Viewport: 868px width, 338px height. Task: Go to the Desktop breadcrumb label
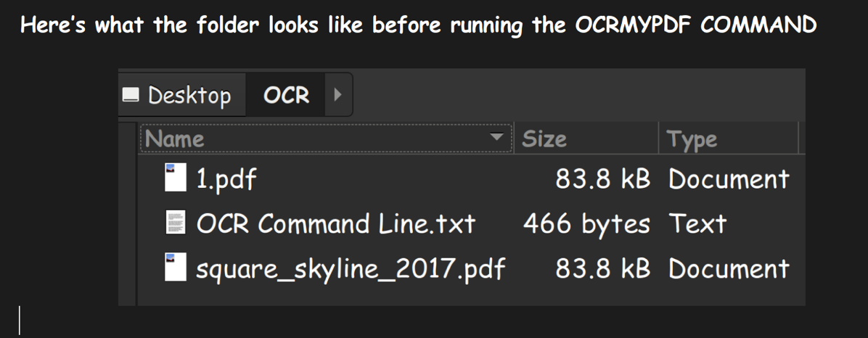click(x=189, y=95)
